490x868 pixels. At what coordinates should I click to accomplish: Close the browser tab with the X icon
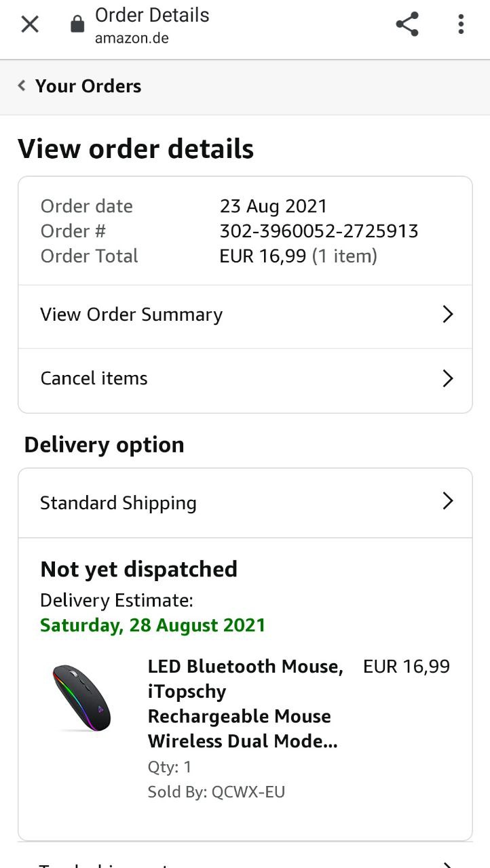pos(30,24)
